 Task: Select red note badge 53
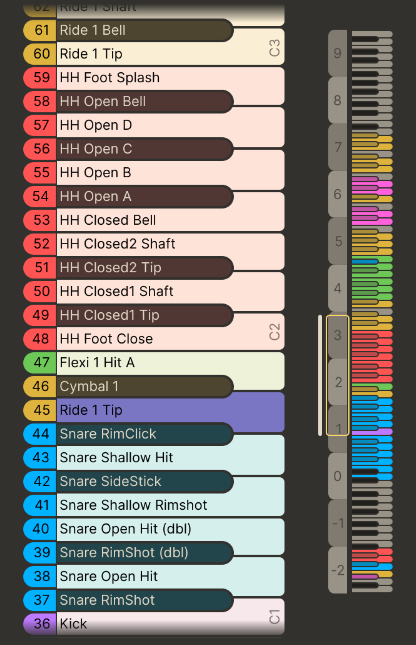[40, 220]
